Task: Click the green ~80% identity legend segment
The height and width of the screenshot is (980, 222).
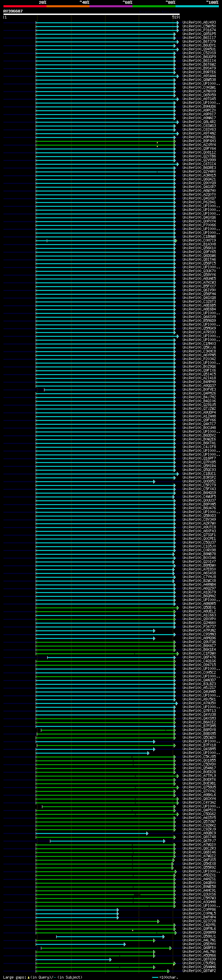Action: click(x=154, y=6)
